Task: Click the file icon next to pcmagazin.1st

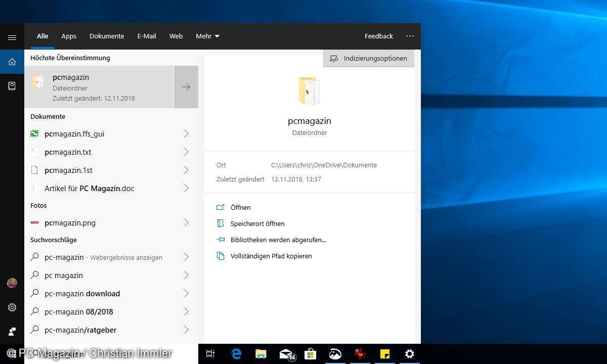Action: (x=34, y=170)
